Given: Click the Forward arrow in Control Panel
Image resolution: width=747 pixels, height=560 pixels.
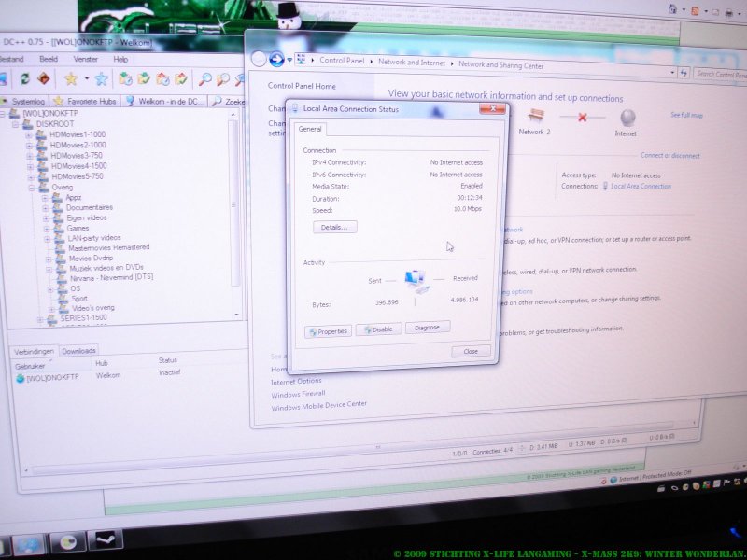Looking at the screenshot, I should point(276,59).
